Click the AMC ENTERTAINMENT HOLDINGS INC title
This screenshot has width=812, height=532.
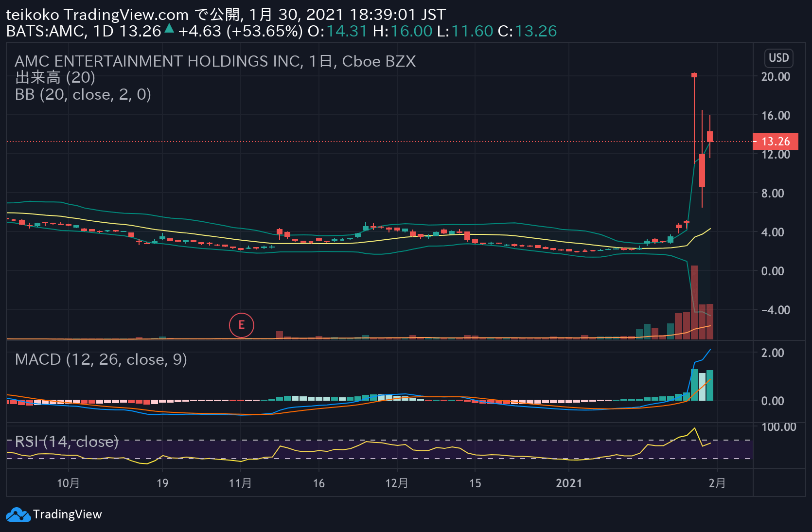tap(215, 61)
